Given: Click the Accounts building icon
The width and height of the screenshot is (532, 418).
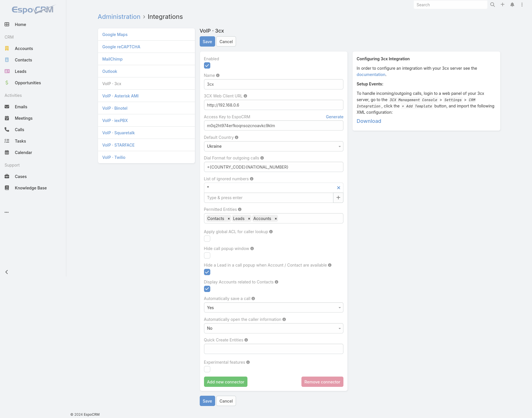Looking at the screenshot, I should (x=7, y=49).
